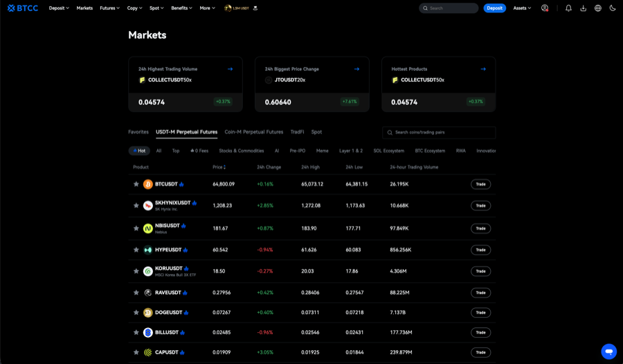Click Trade button for NBISUSDT
Viewport: 623px width, 364px height.
click(481, 228)
